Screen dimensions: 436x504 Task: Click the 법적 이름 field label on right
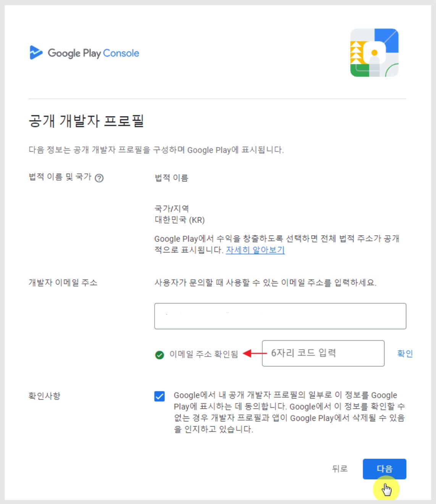click(x=171, y=178)
